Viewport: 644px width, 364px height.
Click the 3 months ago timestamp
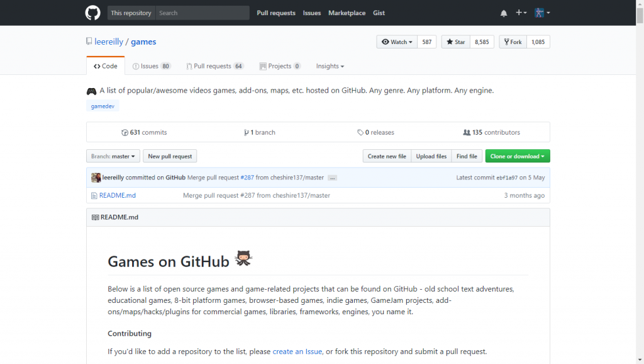pos(525,195)
